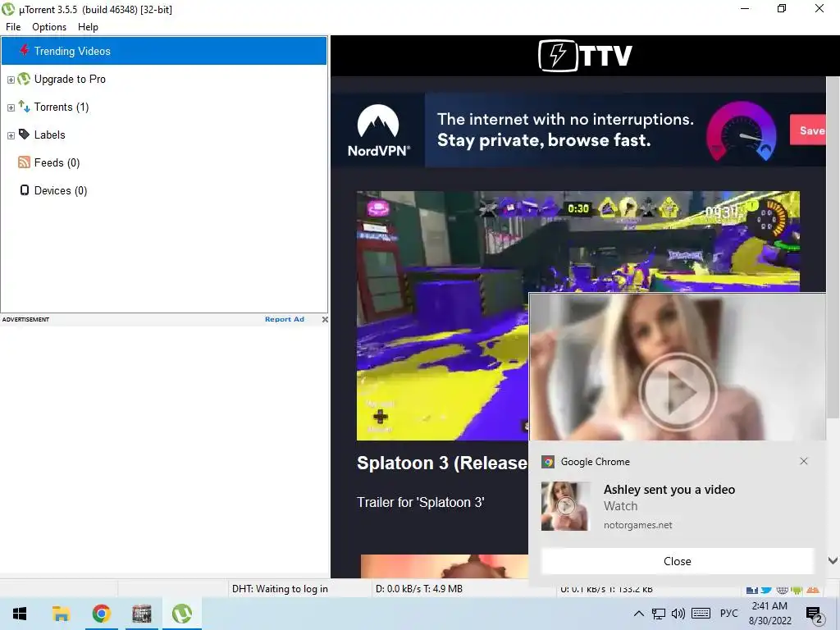The height and width of the screenshot is (630, 840).
Task: Click the scroll-down arrow of the TTV pane
Action: point(833,561)
